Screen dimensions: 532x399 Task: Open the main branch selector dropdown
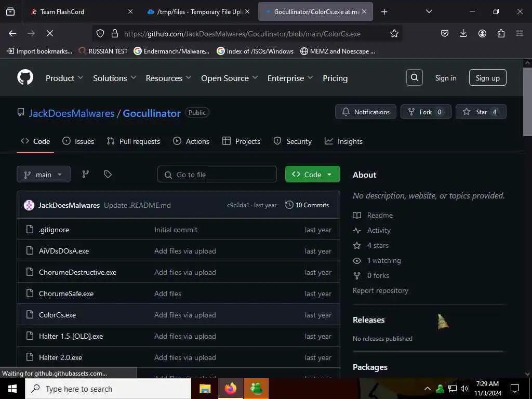(44, 175)
